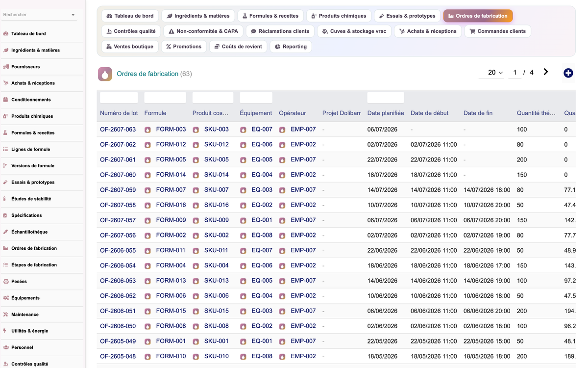Screen dimensions: 588x368
Task: Click the Utilités & énergie bolt icon
Action: click(6, 331)
